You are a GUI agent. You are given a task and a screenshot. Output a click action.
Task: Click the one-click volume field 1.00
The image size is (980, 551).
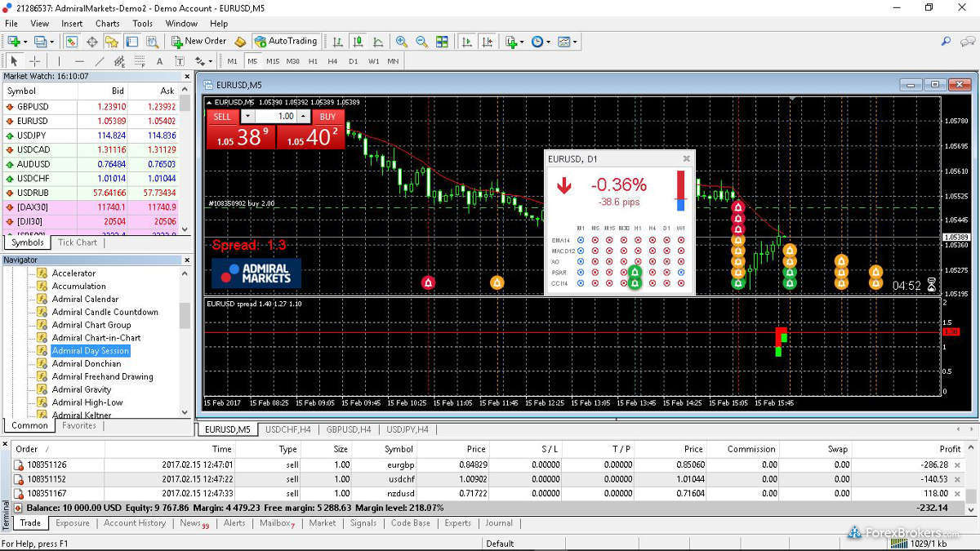[x=276, y=117]
